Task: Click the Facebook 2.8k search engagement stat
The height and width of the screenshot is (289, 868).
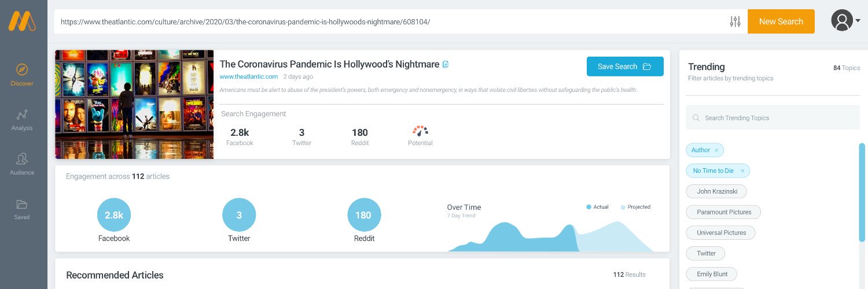Action: (240, 136)
